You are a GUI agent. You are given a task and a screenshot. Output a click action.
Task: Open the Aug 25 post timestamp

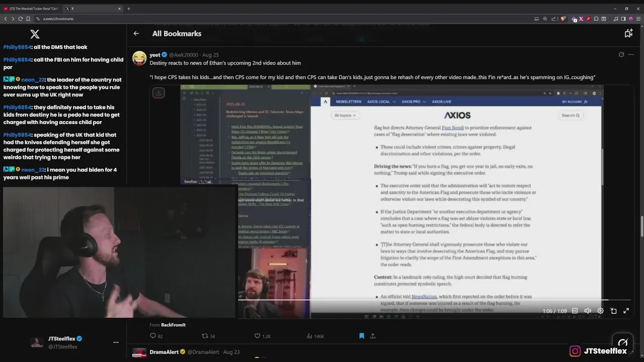pyautogui.click(x=210, y=55)
